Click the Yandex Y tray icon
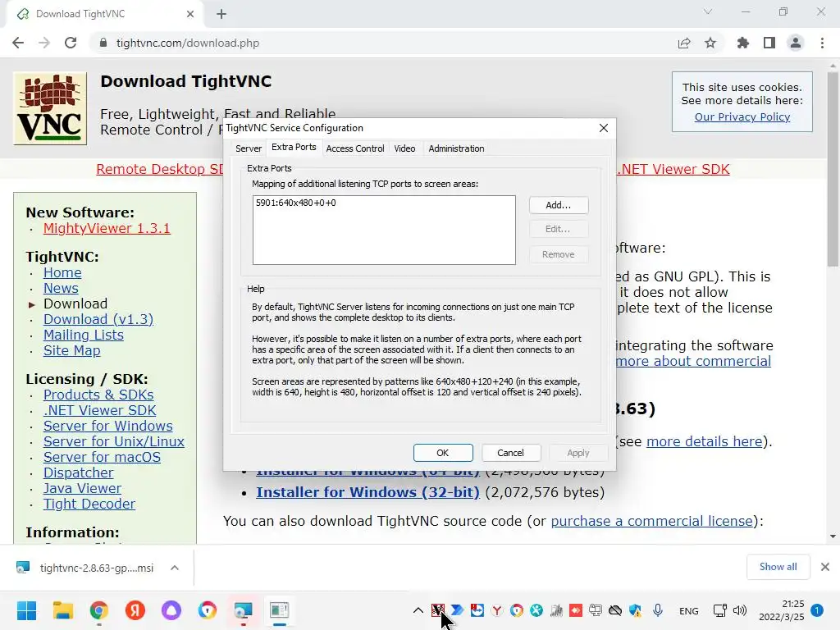 pos(496,610)
